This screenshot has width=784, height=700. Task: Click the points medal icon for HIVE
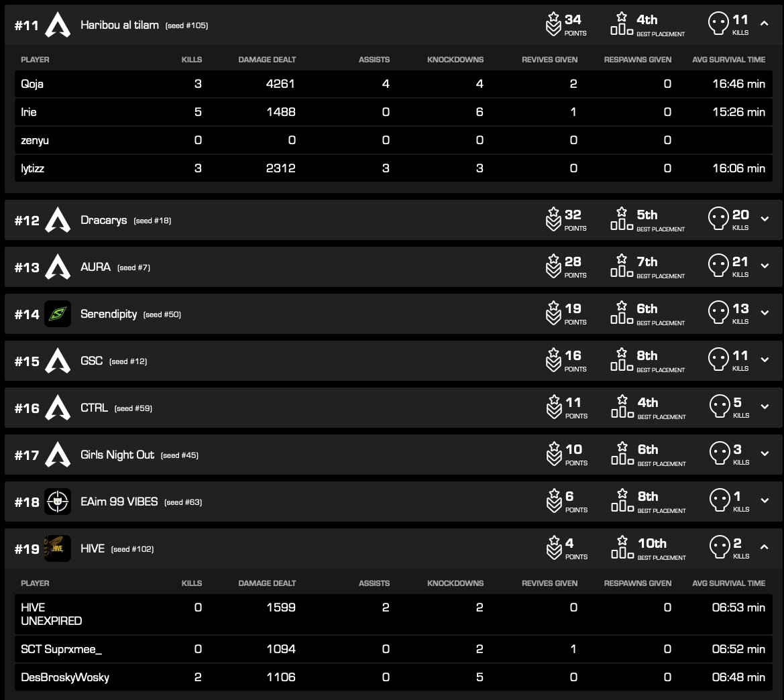click(554, 548)
